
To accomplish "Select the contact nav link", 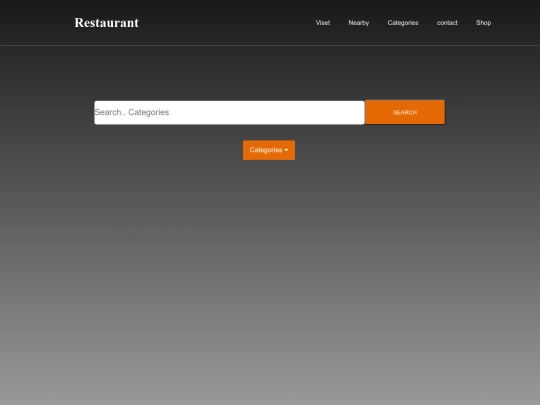I will (447, 23).
